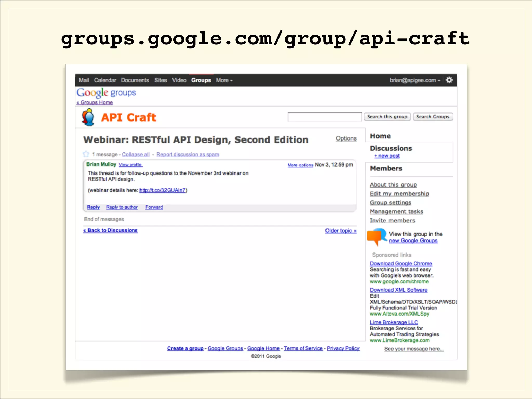Click the API Craft group avatar icon

(x=88, y=117)
